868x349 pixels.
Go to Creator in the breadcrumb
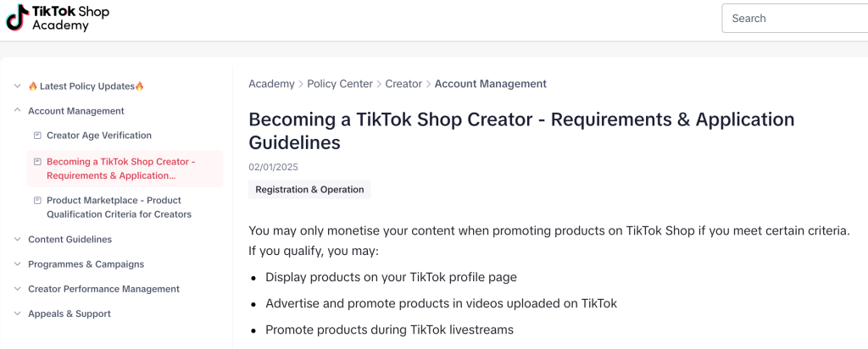(403, 84)
